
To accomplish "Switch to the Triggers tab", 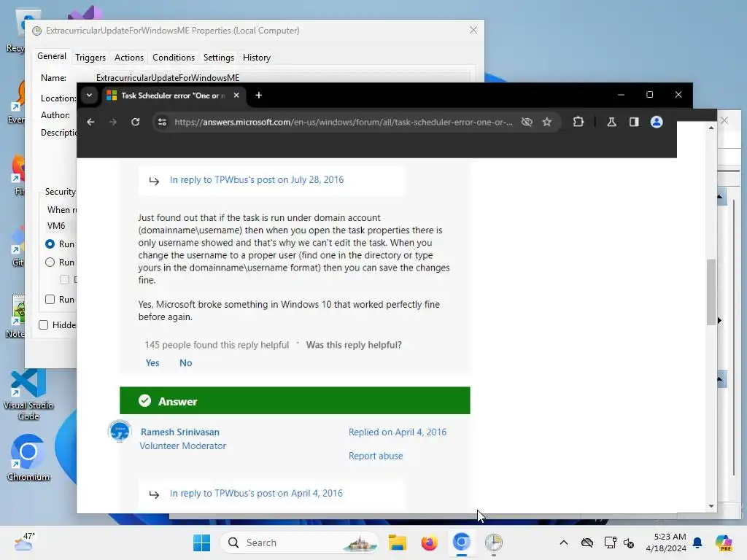I will [x=90, y=58].
